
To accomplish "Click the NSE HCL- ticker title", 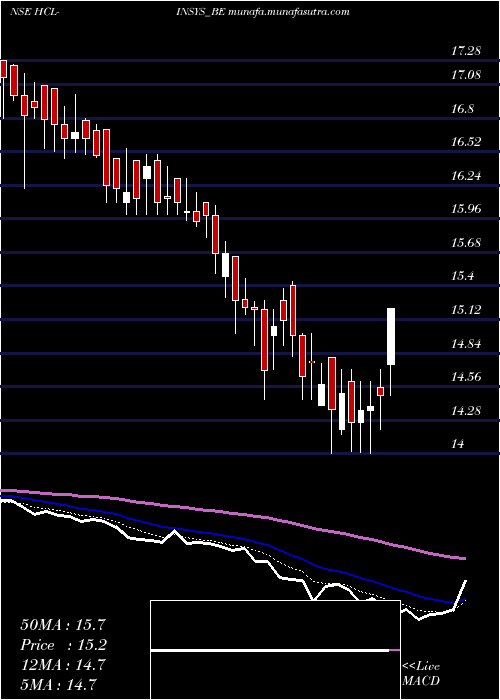I will (35, 12).
